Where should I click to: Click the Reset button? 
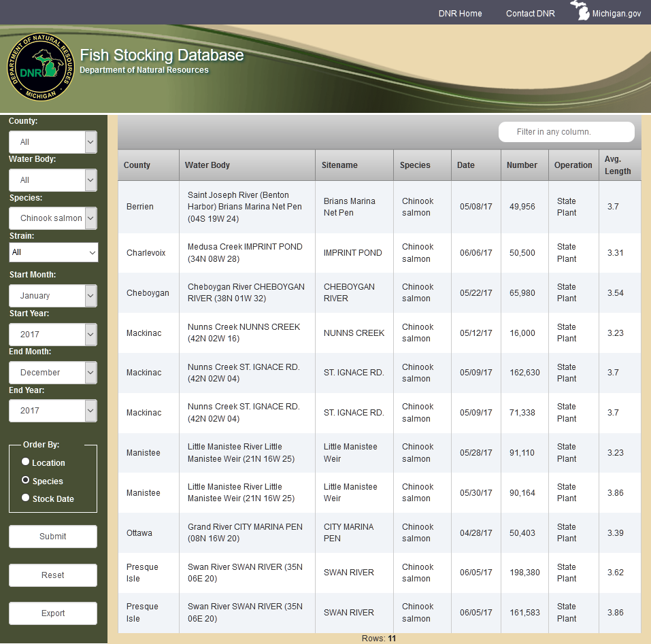[53, 575]
